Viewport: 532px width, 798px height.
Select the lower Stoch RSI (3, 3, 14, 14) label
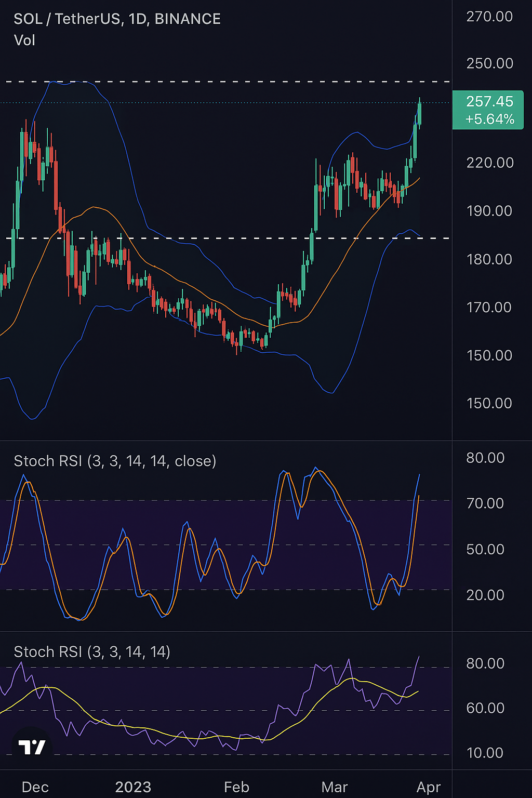click(x=92, y=652)
